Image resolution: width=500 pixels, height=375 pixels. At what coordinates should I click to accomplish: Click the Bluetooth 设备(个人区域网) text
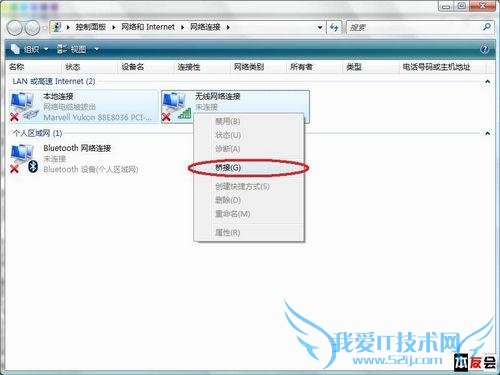tap(91, 170)
